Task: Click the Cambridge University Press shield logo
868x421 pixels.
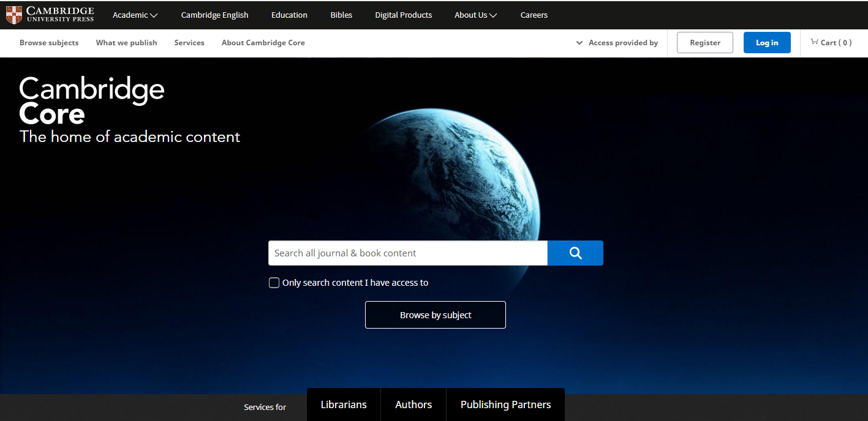Action: click(14, 15)
